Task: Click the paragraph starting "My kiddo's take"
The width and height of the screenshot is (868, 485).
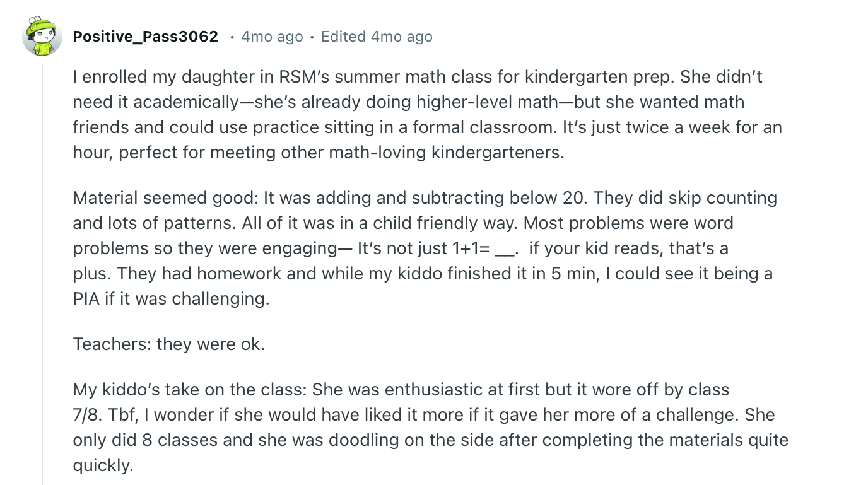Action: [430, 427]
